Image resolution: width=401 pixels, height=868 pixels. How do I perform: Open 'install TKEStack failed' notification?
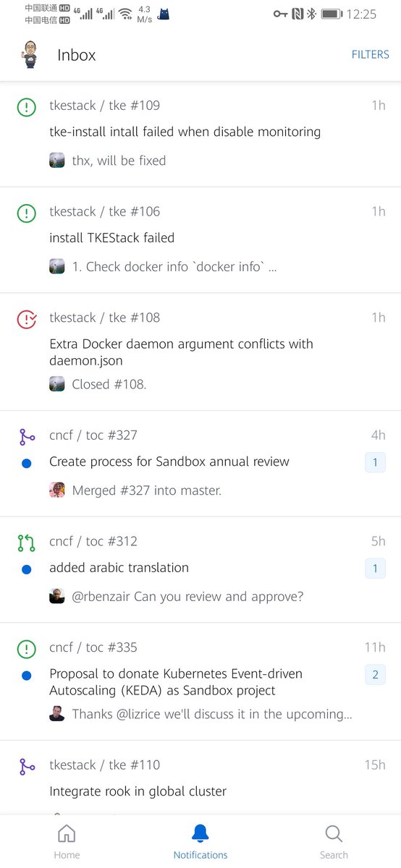200,239
